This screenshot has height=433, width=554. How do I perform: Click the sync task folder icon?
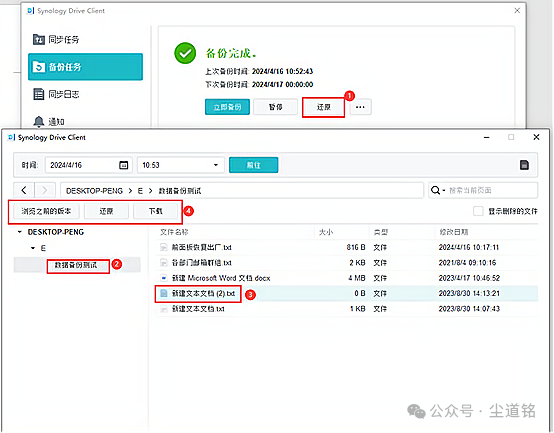pyautogui.click(x=39, y=40)
